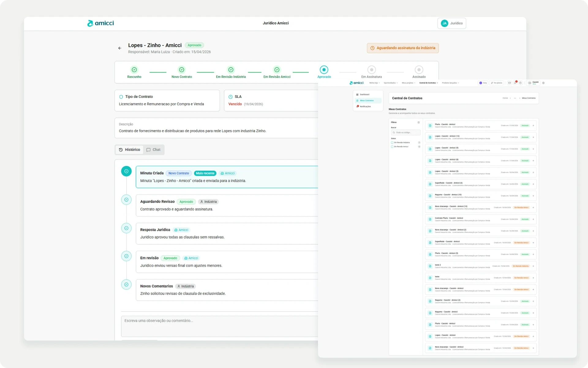Click the Assinado step marker
588x368 pixels.
point(419,70)
